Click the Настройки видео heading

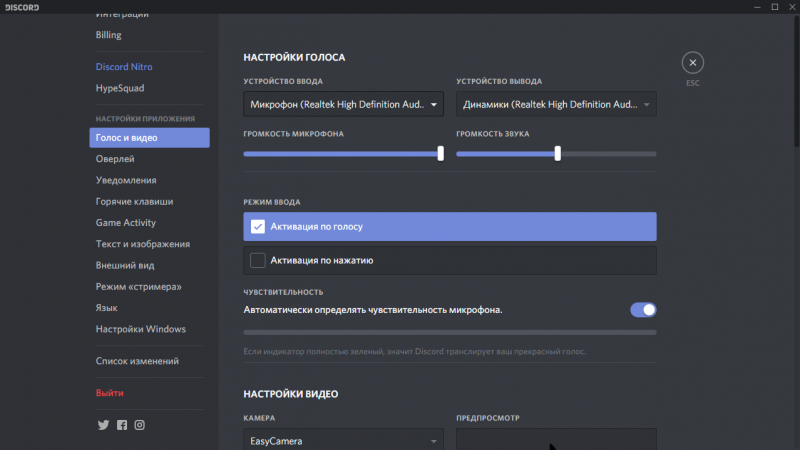pyautogui.click(x=291, y=394)
